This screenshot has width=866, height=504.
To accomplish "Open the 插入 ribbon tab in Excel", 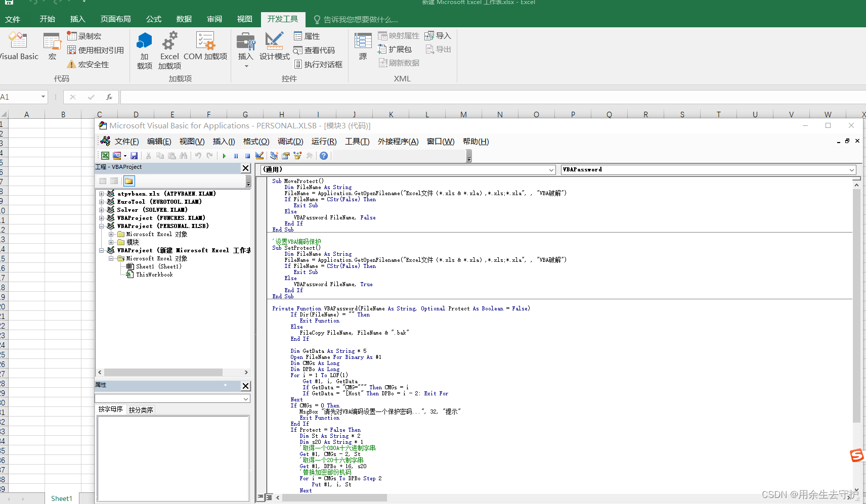I will point(77,19).
